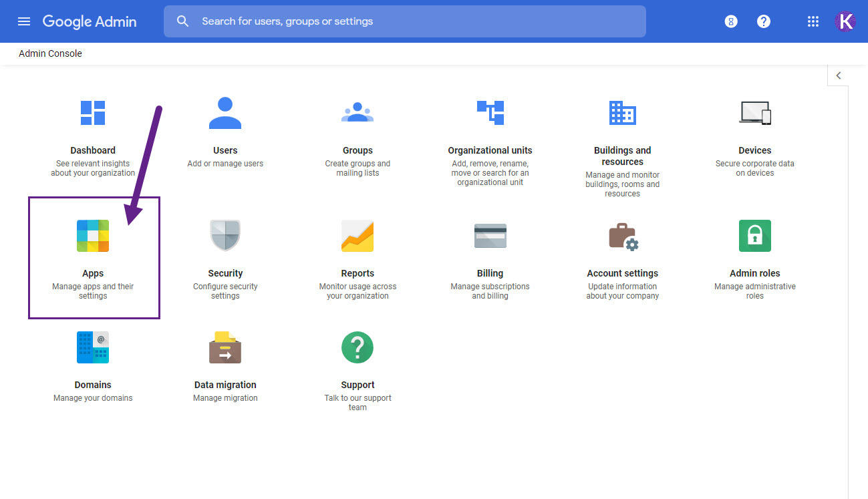The width and height of the screenshot is (868, 499).
Task: Click 'Create groups and mailing lists' text
Action: pos(357,168)
